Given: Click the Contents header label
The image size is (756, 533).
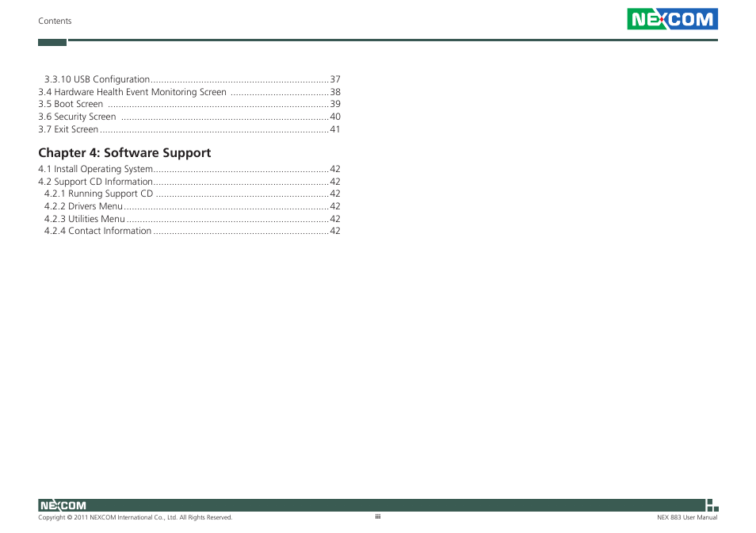Looking at the screenshot, I should click(x=55, y=21).
